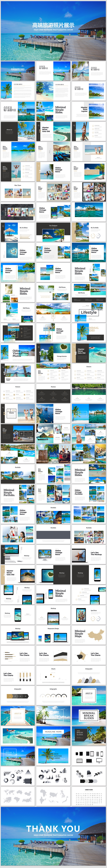This screenshot has height=868, width=107.
Task: Open the Oldies Vintage Photos slide
Action: [x=18, y=353]
